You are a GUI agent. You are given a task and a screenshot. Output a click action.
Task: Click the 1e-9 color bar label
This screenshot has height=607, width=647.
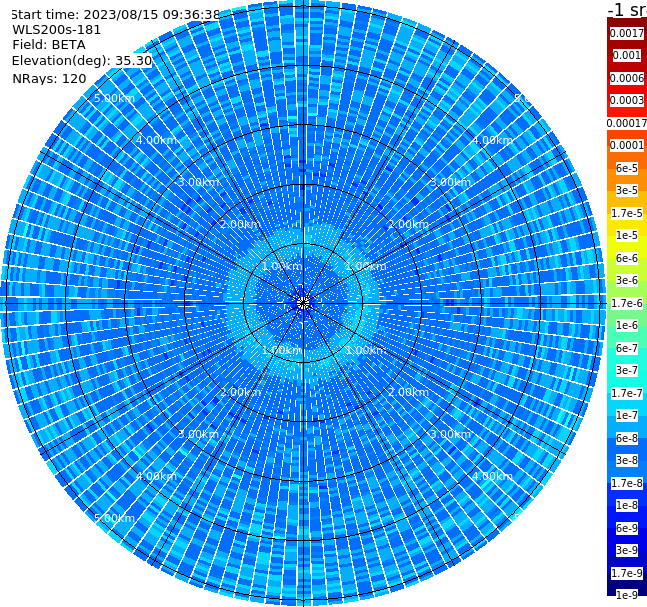click(627, 595)
